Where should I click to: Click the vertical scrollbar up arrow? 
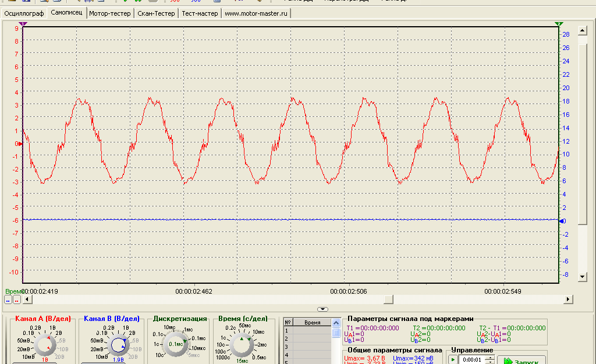582,30
